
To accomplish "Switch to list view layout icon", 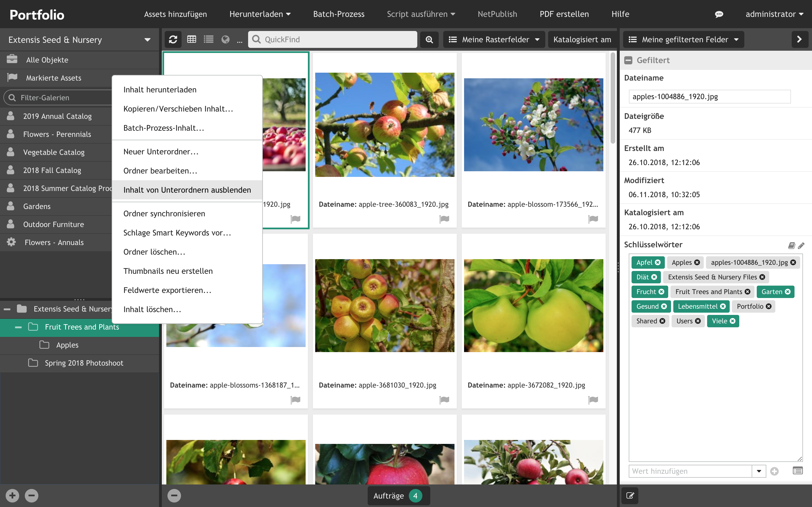I will coord(208,39).
